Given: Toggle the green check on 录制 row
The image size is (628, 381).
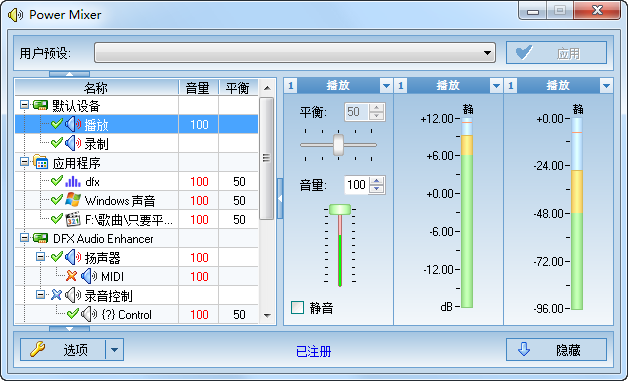Looking at the screenshot, I should click(57, 143).
